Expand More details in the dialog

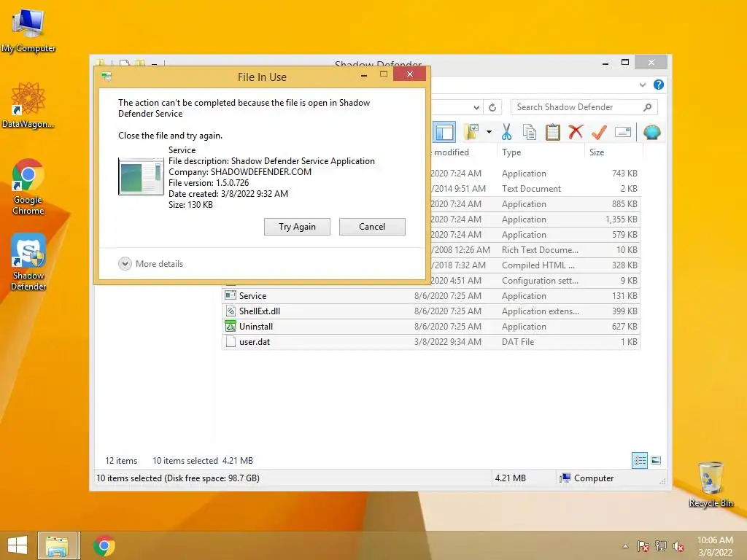click(150, 264)
